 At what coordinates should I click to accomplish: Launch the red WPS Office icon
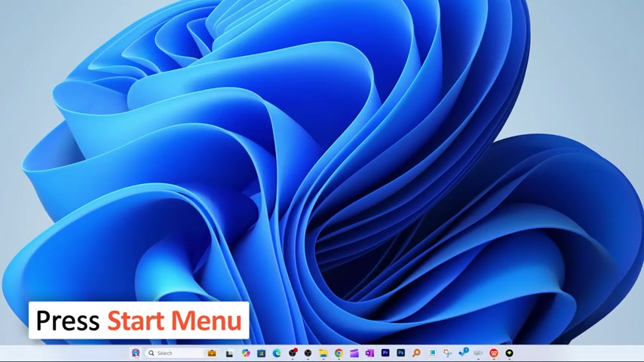[494, 353]
